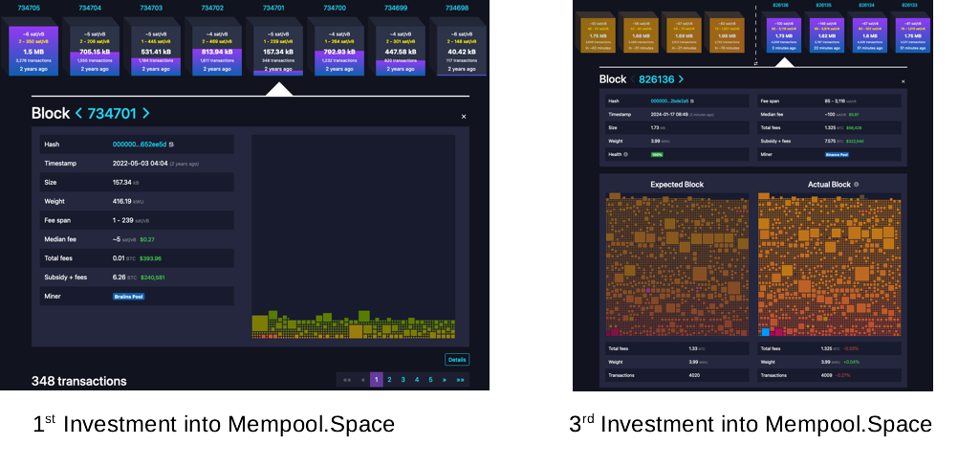Go to previous block before 734701
The width and height of the screenshot is (980, 467).
coord(78,113)
